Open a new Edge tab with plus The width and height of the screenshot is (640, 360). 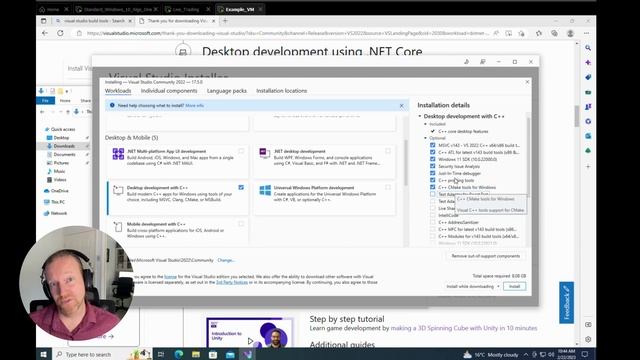[225, 20]
